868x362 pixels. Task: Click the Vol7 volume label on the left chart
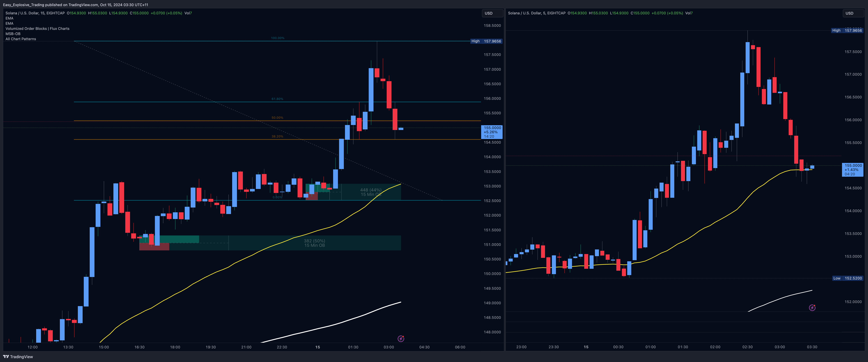[188, 13]
